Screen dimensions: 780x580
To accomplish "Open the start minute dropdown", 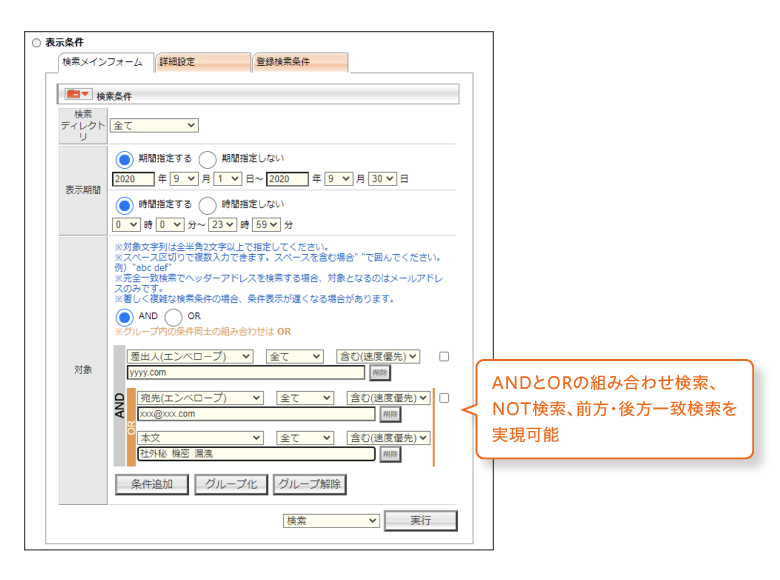I will pos(170,224).
